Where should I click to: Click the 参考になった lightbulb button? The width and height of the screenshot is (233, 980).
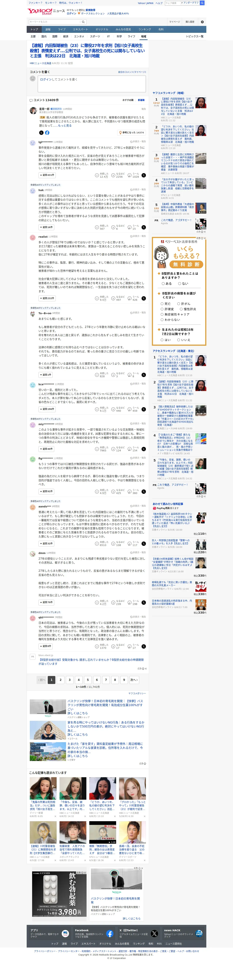[131, 133]
